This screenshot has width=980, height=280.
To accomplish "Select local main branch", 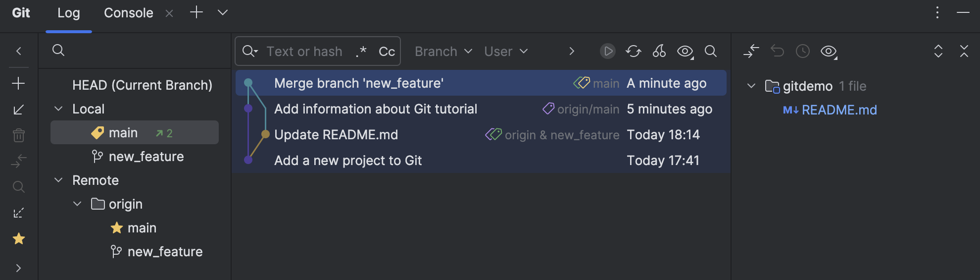I will click(135, 133).
